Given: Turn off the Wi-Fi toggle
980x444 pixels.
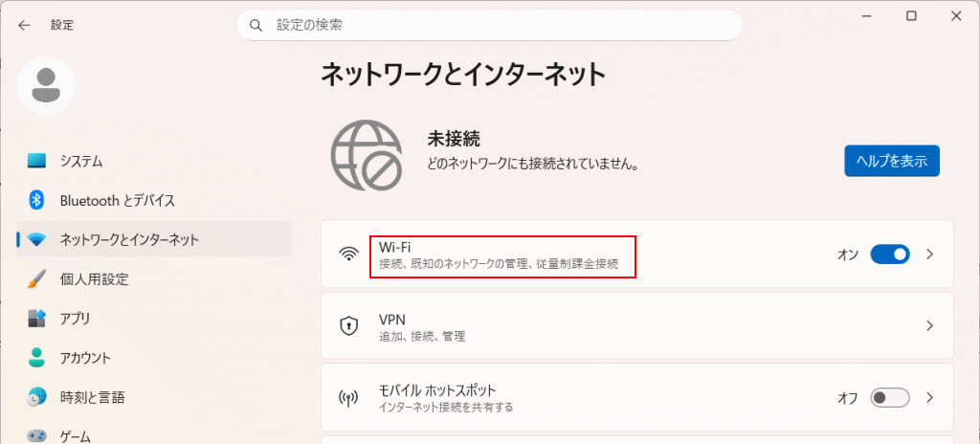Looking at the screenshot, I should click(x=889, y=255).
